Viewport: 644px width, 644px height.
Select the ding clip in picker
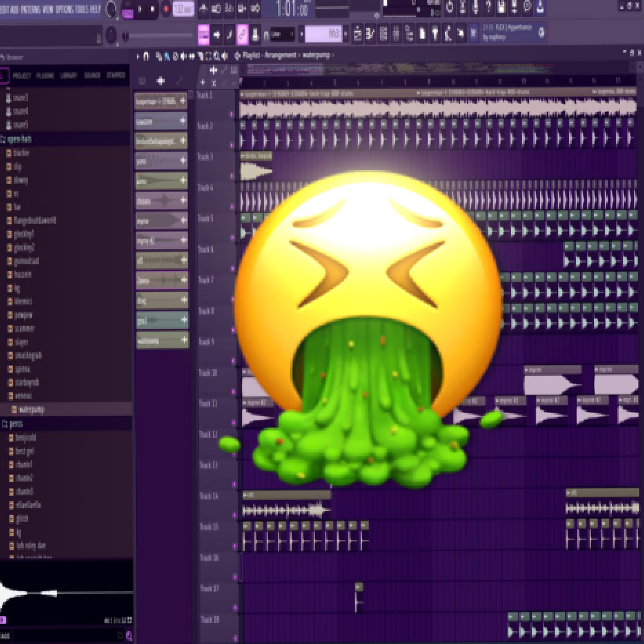click(162, 300)
